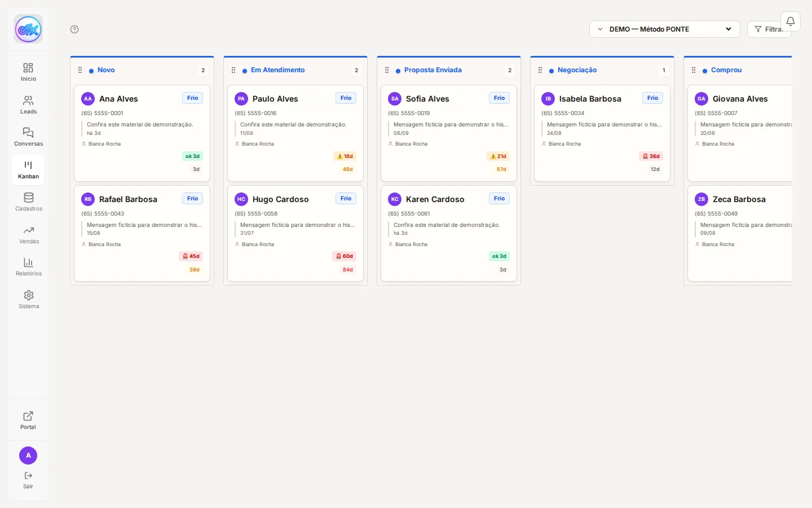Click the Comprou column title
812x508 pixels.
click(726, 70)
